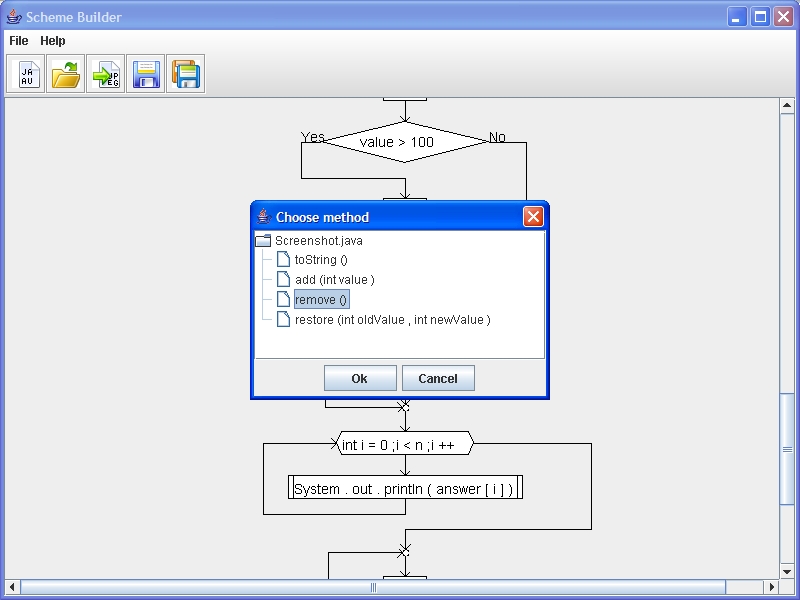Click the horizontal scrollbar thumb
Screen dimensions: 800x600
coord(373,587)
